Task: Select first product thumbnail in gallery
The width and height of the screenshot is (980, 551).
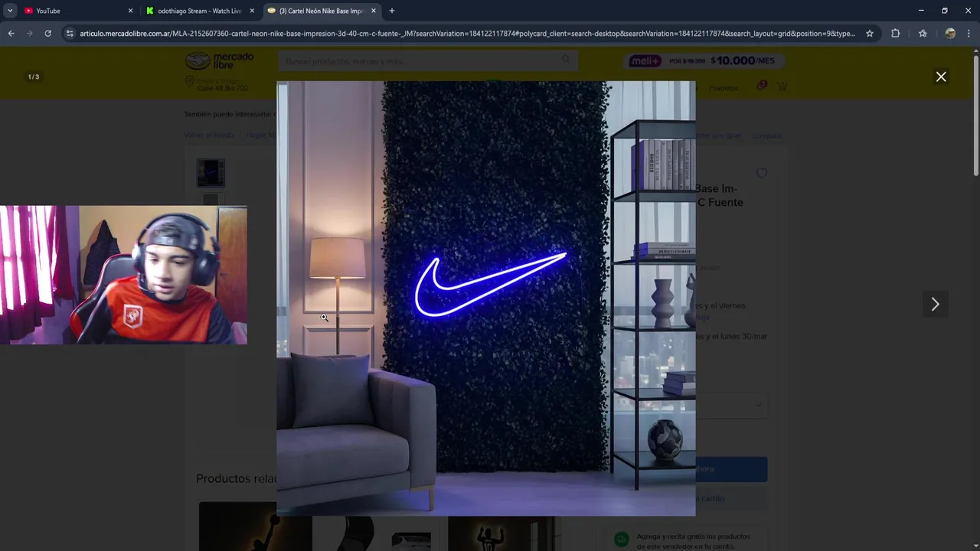Action: coord(211,173)
